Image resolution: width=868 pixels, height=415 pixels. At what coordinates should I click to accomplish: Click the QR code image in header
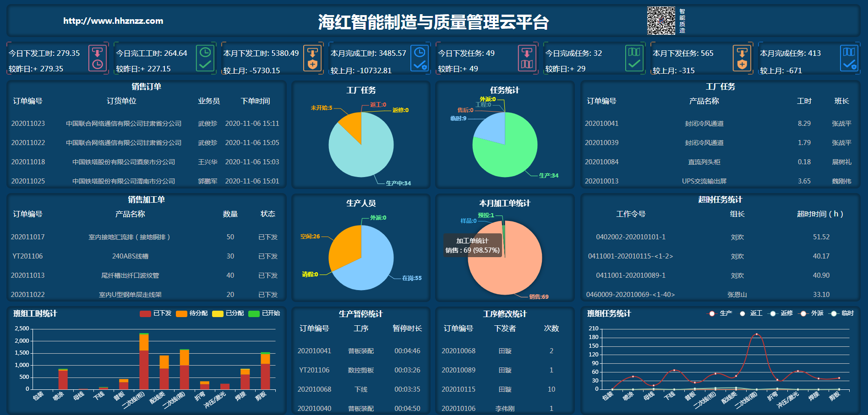click(x=661, y=21)
